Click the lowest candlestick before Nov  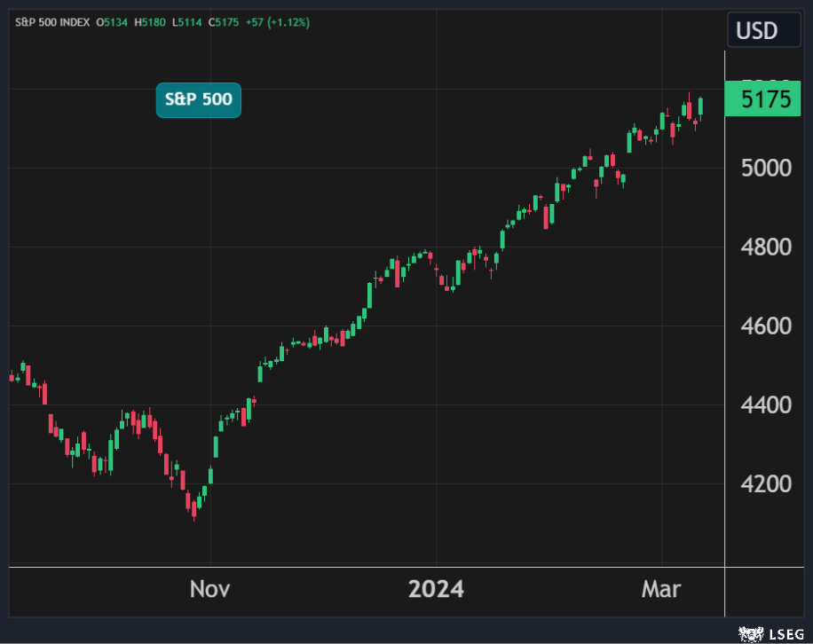pos(194,507)
